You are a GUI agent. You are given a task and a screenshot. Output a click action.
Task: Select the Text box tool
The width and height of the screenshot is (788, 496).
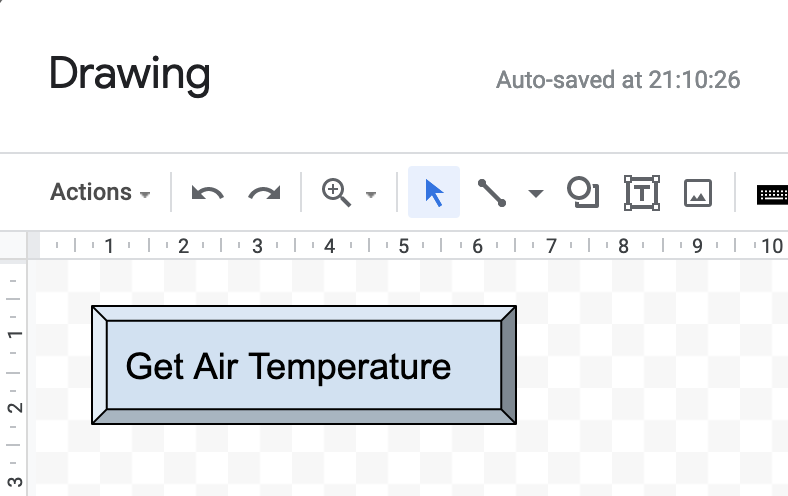[x=642, y=192]
